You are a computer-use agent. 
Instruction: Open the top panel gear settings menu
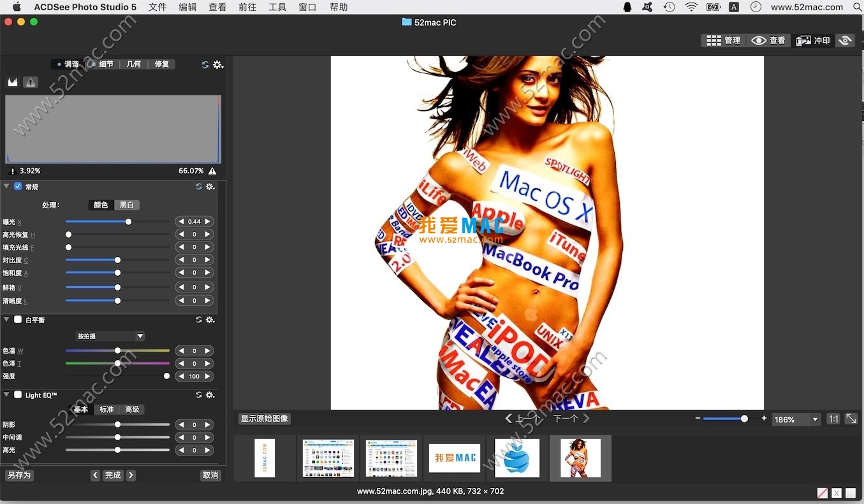(x=218, y=64)
